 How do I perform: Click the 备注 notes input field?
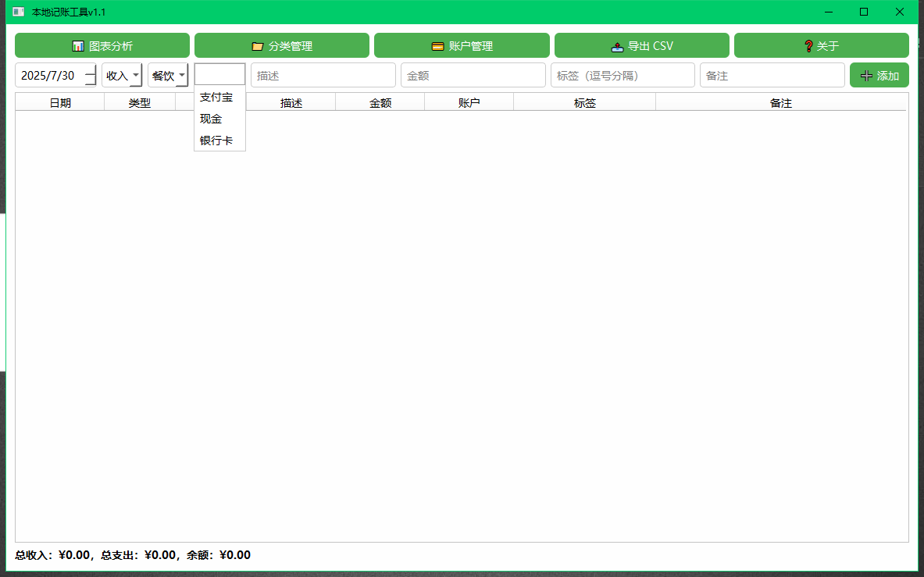772,75
